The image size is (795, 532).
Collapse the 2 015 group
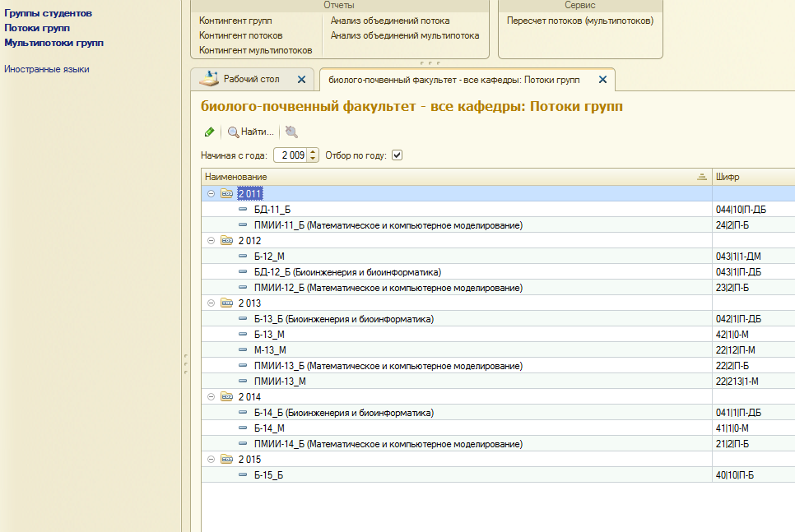pyautogui.click(x=211, y=459)
